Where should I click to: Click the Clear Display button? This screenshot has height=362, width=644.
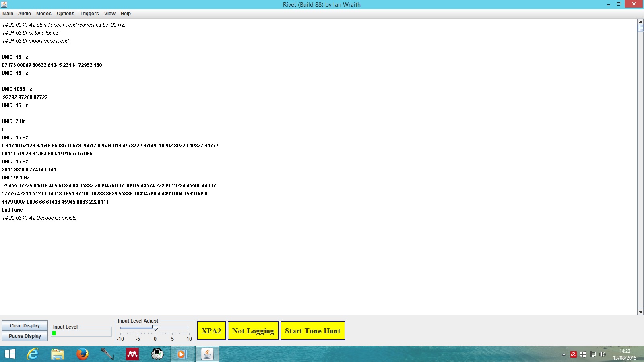click(x=25, y=326)
